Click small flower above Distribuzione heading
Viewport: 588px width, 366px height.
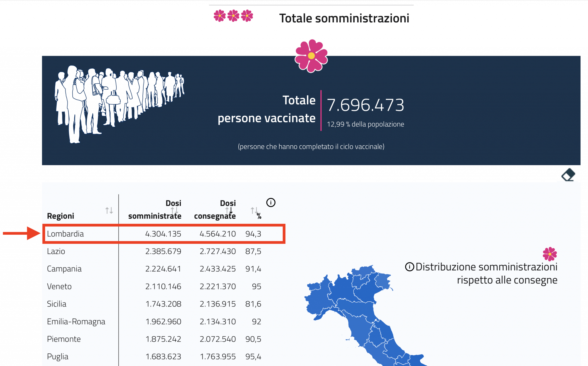[x=550, y=254]
